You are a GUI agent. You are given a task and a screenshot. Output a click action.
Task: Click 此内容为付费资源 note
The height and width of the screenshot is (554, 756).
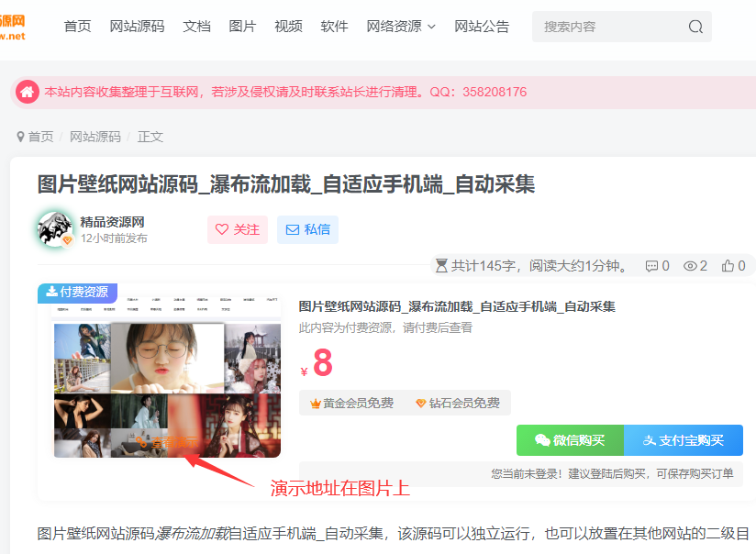point(385,327)
